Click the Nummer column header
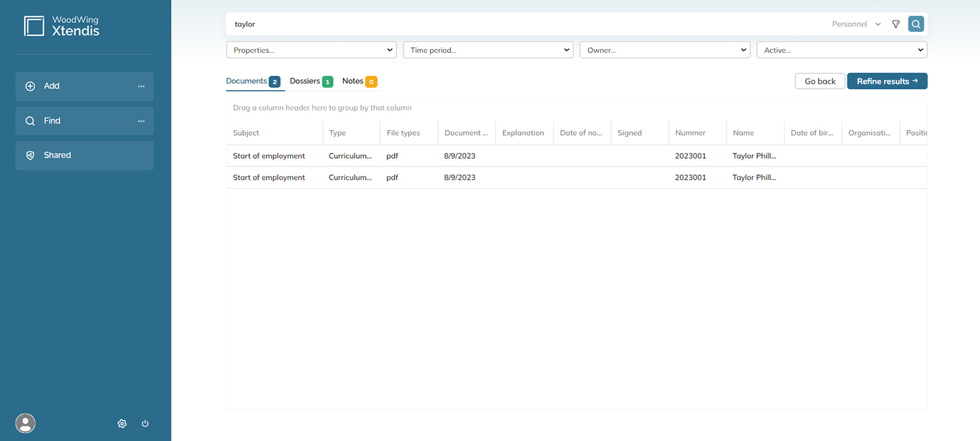This screenshot has height=441, width=980. point(697,133)
